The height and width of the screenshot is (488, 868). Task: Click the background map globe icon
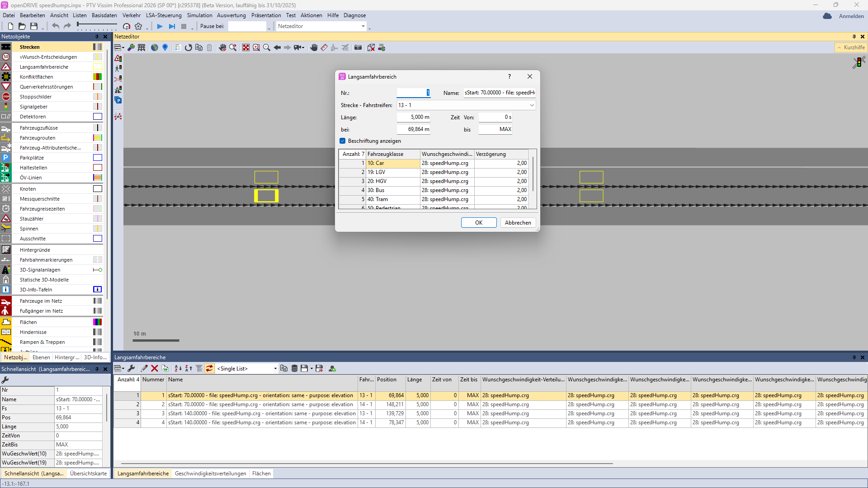[x=155, y=47]
